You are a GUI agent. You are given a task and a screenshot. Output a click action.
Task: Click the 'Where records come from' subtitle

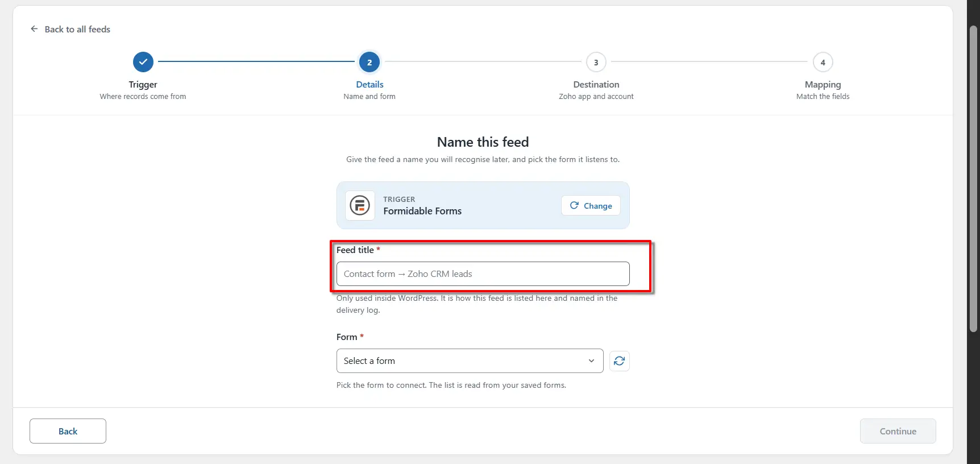(x=143, y=96)
